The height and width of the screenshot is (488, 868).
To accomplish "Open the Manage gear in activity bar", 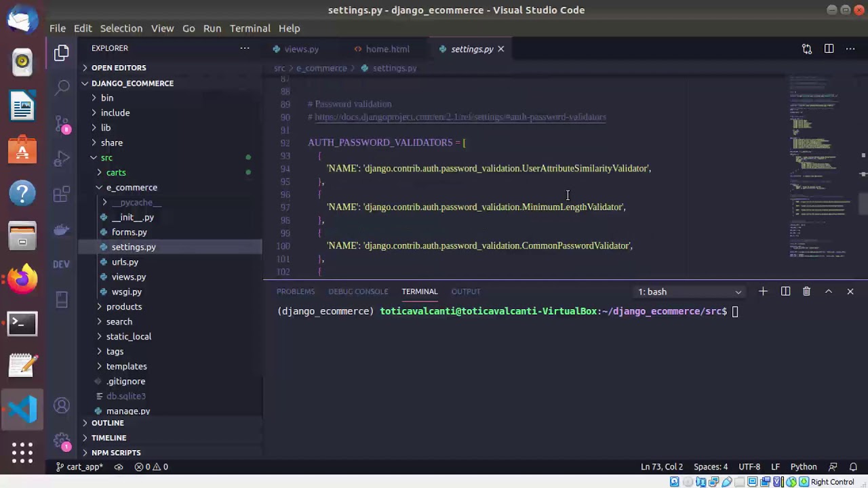I will click(x=62, y=441).
